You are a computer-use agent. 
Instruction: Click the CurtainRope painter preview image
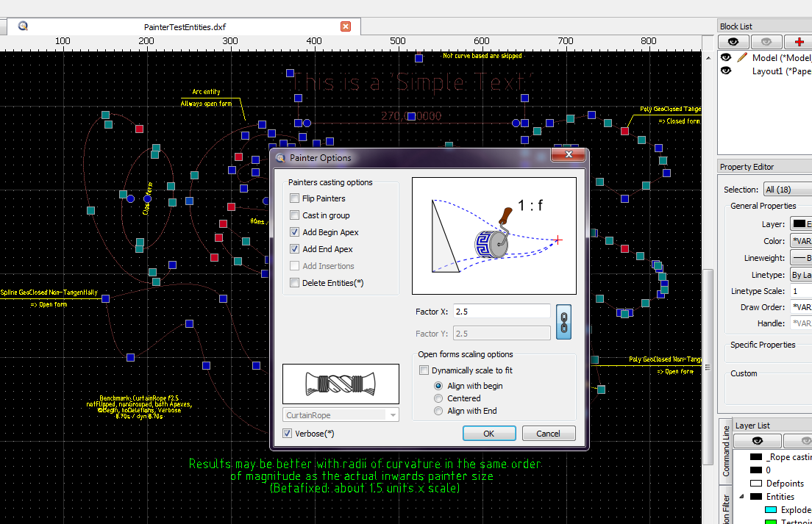click(x=341, y=384)
